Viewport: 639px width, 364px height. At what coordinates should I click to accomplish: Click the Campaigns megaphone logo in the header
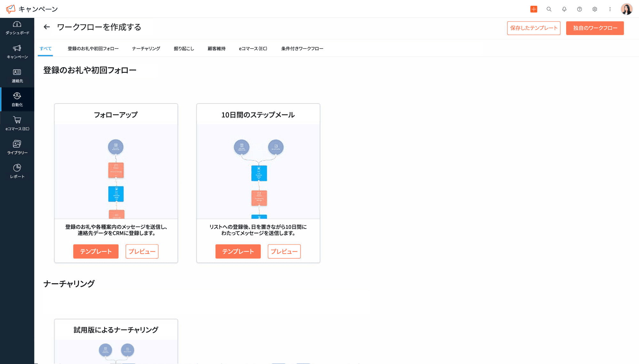[x=11, y=9]
